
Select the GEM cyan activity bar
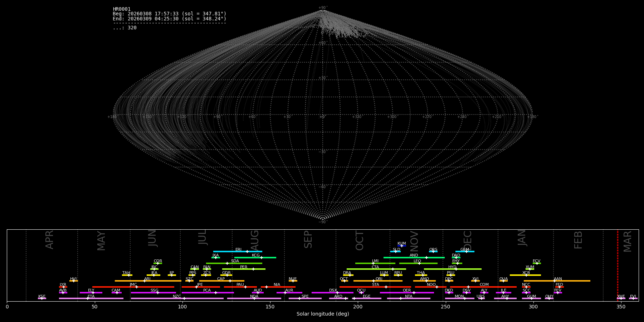tap(465, 252)
